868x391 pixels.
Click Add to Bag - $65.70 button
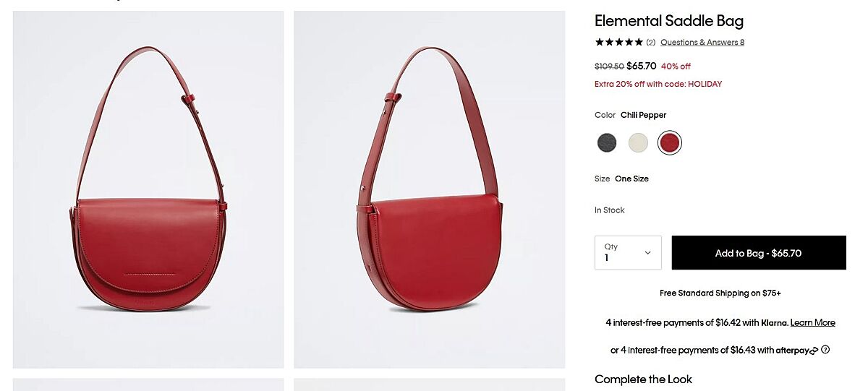[758, 253]
